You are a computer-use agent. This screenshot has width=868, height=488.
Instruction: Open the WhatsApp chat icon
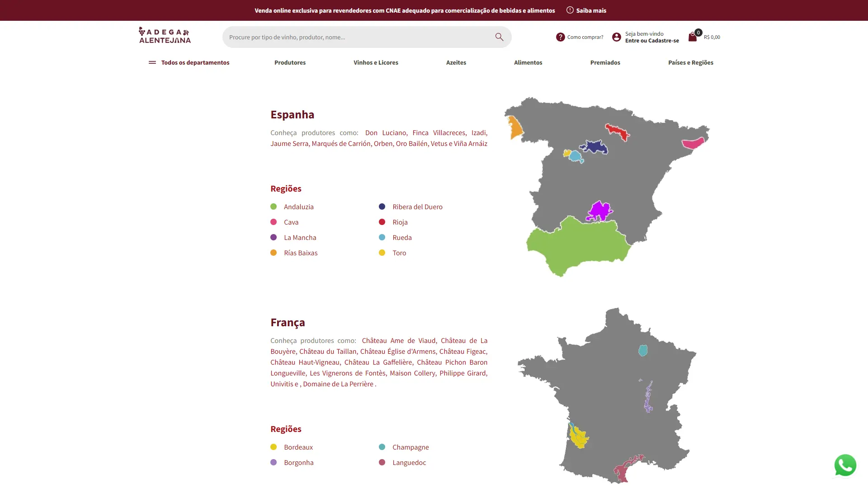(x=845, y=465)
